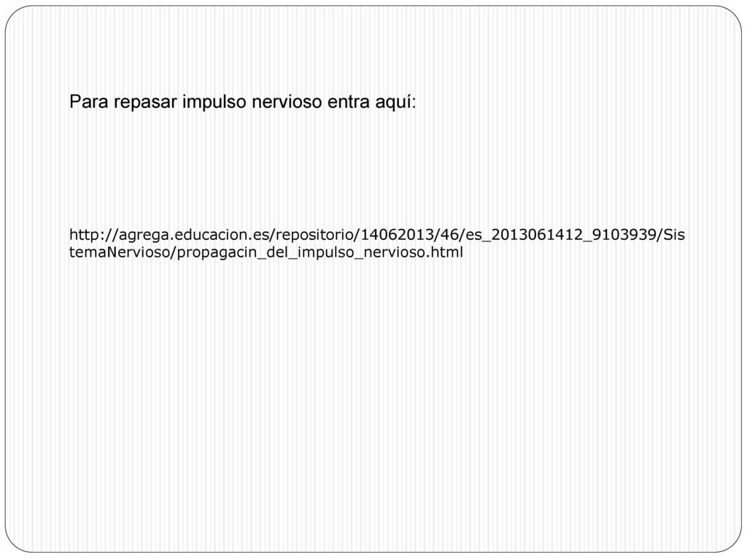Open the agrega.educacion.es hyperlink

click(x=377, y=244)
